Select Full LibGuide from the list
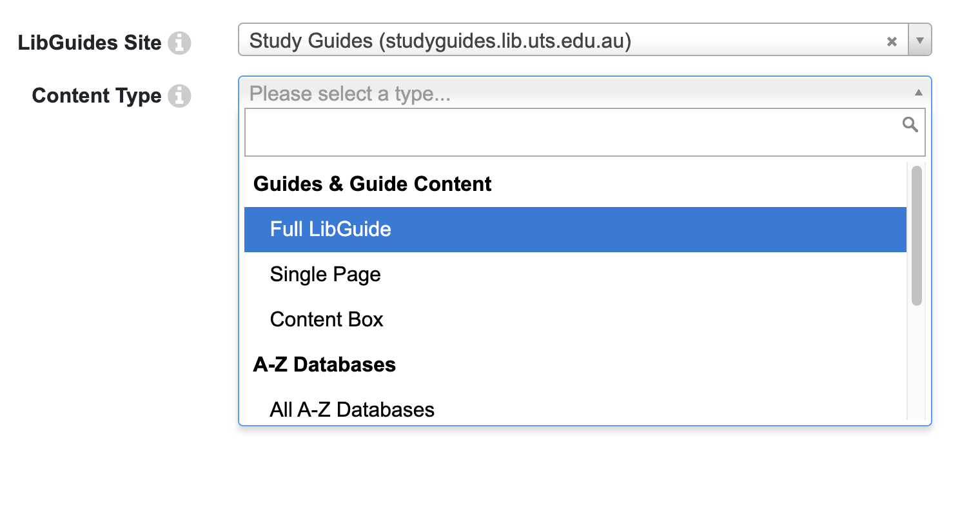 coord(330,229)
